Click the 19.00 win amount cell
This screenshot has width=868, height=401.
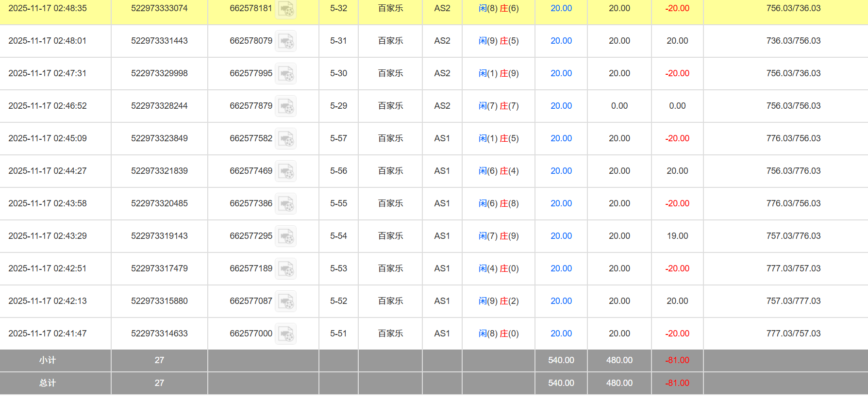(677, 236)
